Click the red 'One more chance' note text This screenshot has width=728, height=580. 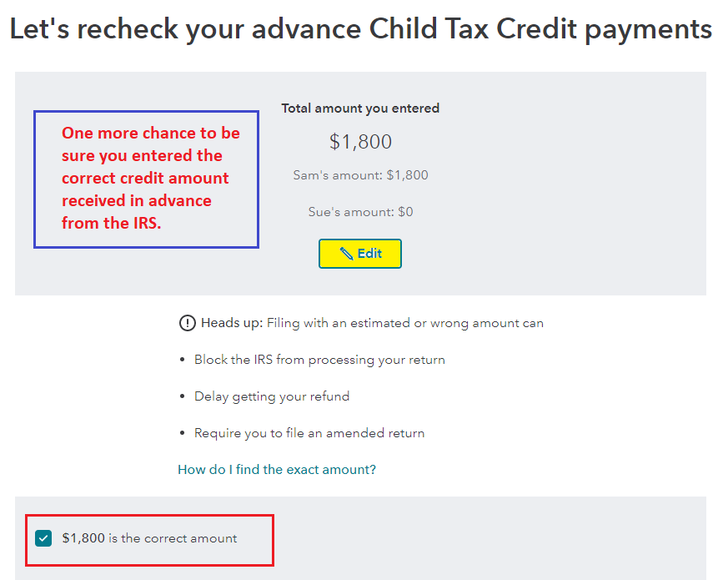pyautogui.click(x=150, y=178)
